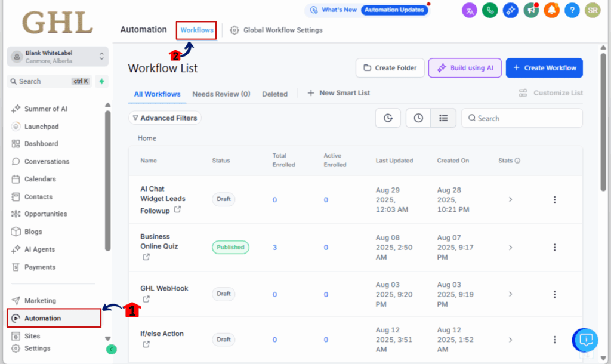The image size is (611, 364).
Task: Select the list view icon
Action: point(443,118)
